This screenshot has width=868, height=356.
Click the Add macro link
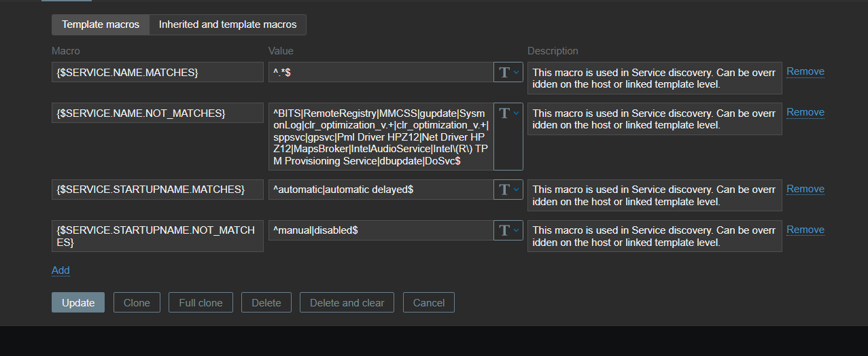pos(60,270)
